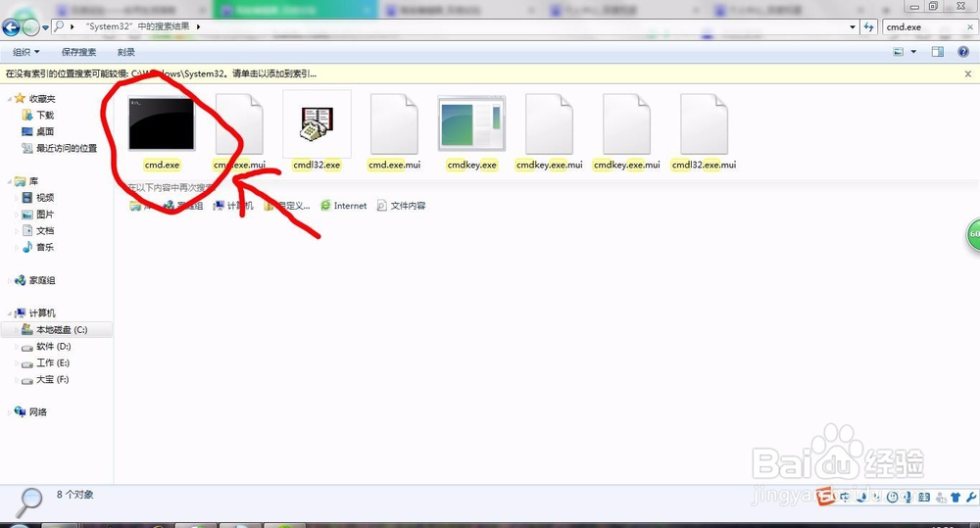980x528 pixels.
Task: Select the cmd.exe.mui file next to cmdkey.exe
Action: [394, 123]
